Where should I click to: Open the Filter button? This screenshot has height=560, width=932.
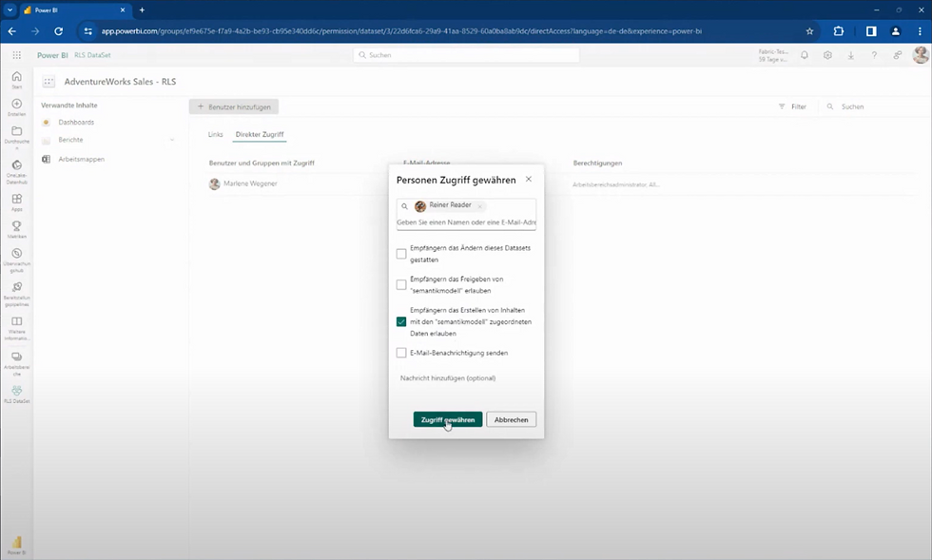click(x=792, y=107)
